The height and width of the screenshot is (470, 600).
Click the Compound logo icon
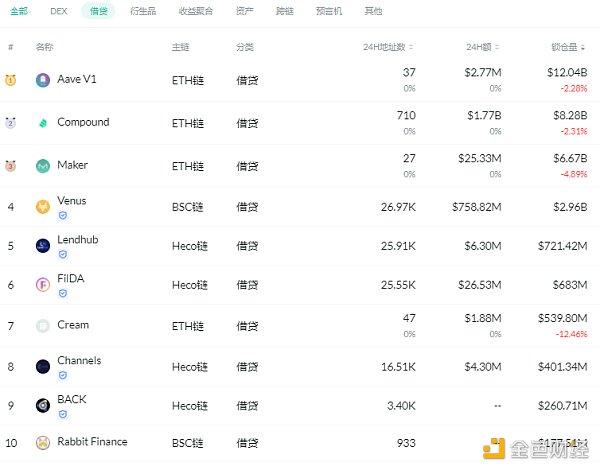tap(43, 123)
